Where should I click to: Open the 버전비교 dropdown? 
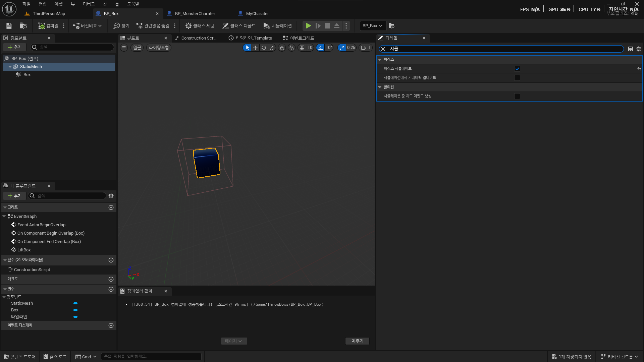click(x=87, y=26)
